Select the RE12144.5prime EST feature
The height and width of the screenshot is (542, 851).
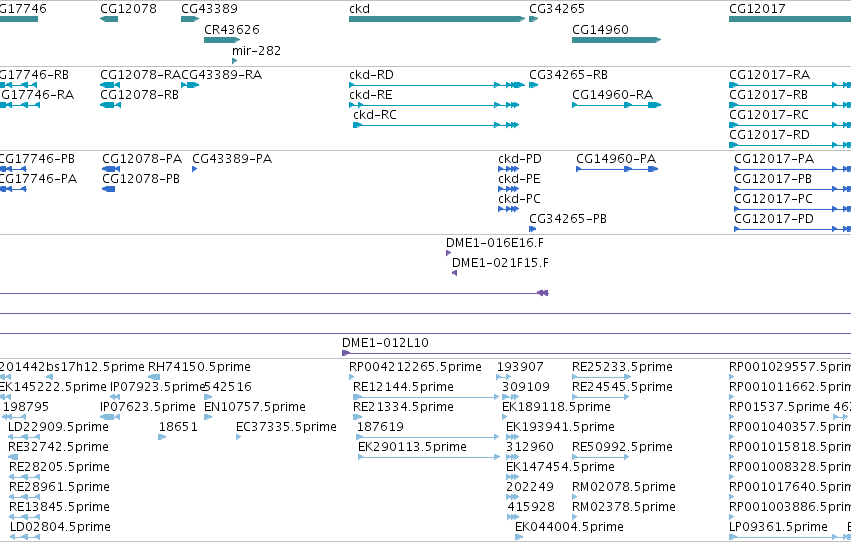point(426,397)
